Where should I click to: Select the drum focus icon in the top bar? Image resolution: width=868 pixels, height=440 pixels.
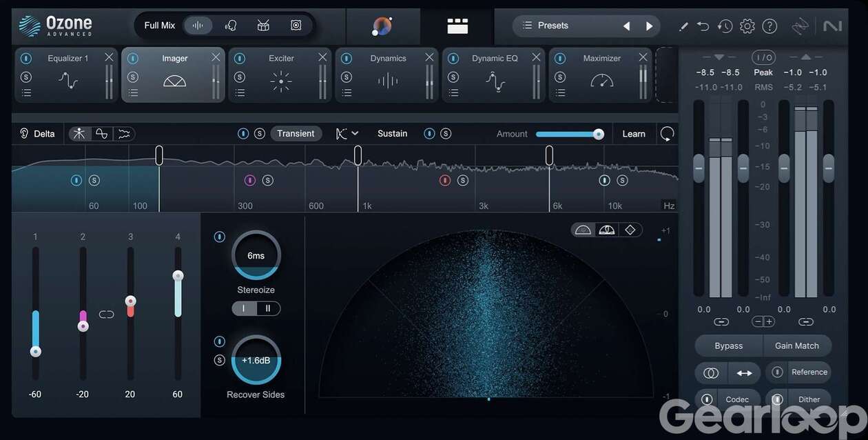[x=263, y=26]
